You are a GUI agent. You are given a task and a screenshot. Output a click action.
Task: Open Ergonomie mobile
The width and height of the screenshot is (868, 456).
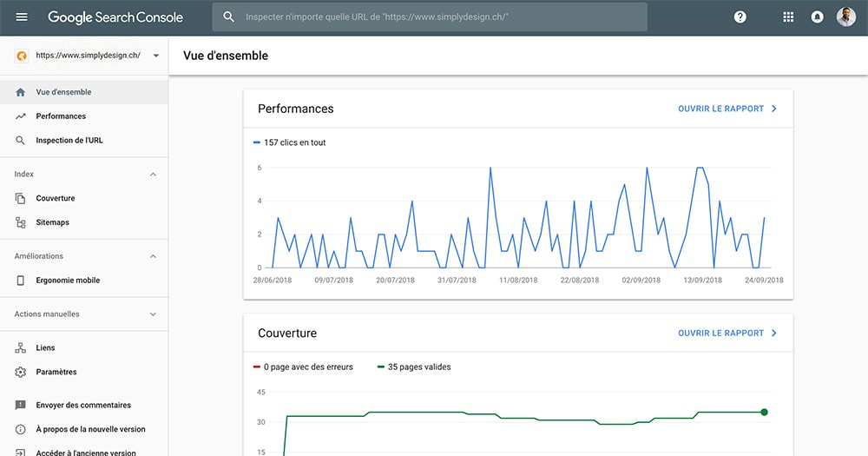tap(84, 281)
